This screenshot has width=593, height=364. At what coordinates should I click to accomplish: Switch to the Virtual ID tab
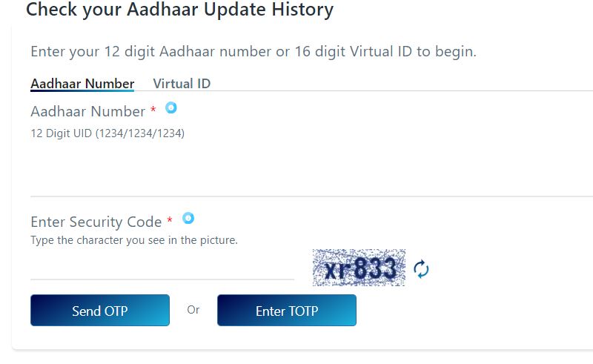[182, 84]
